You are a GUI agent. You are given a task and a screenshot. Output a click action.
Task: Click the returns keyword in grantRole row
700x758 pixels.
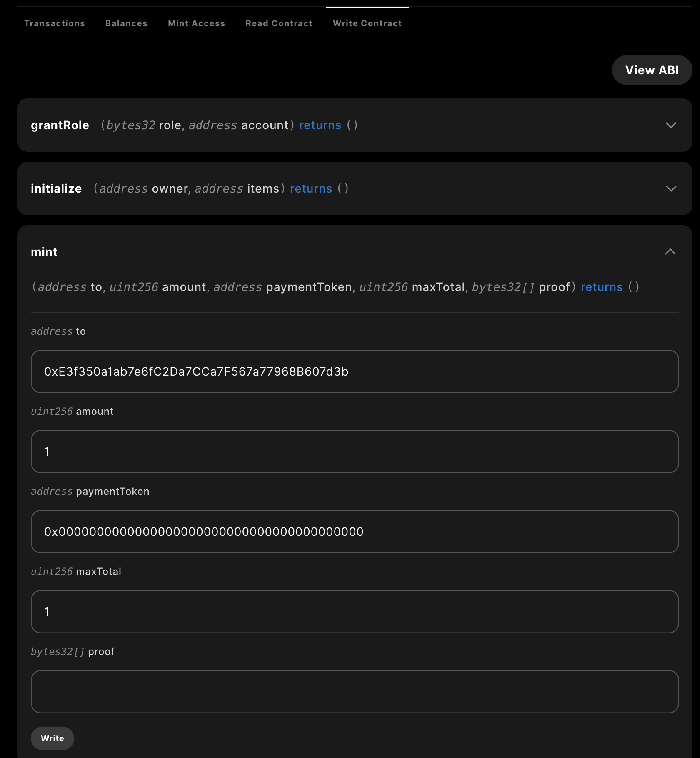(x=320, y=125)
